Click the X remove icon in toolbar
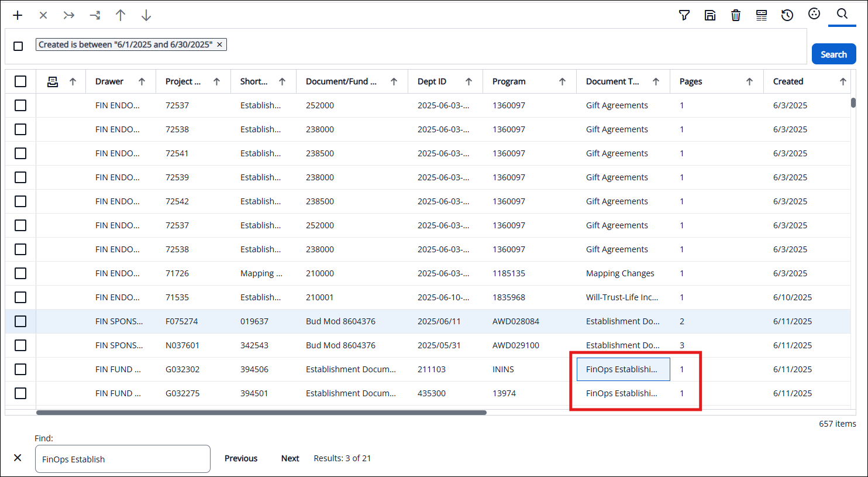This screenshot has width=868, height=477. pyautogui.click(x=43, y=15)
